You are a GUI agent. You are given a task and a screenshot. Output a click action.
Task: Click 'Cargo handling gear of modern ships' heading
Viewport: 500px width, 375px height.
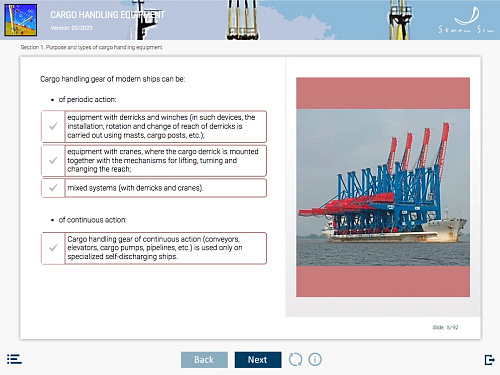pyautogui.click(x=113, y=79)
